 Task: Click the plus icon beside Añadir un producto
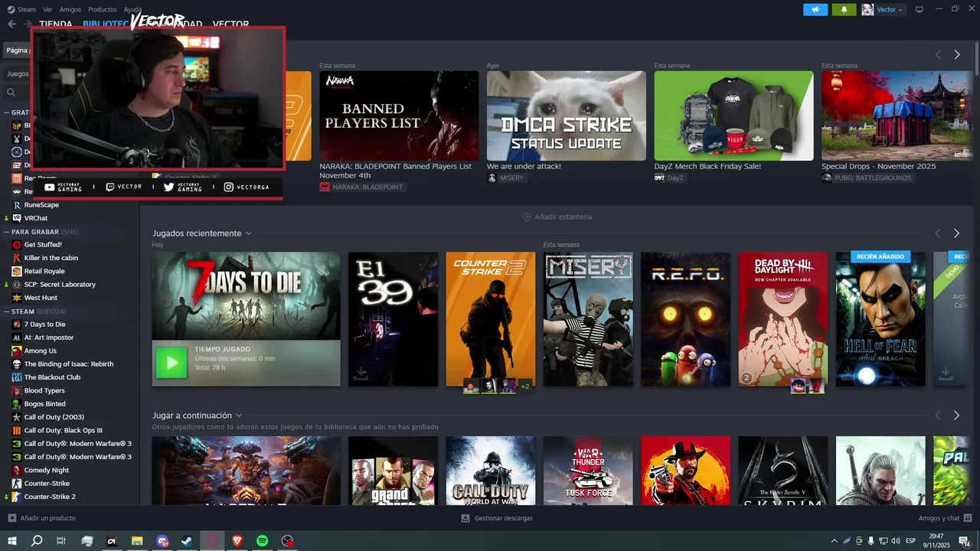[11, 518]
